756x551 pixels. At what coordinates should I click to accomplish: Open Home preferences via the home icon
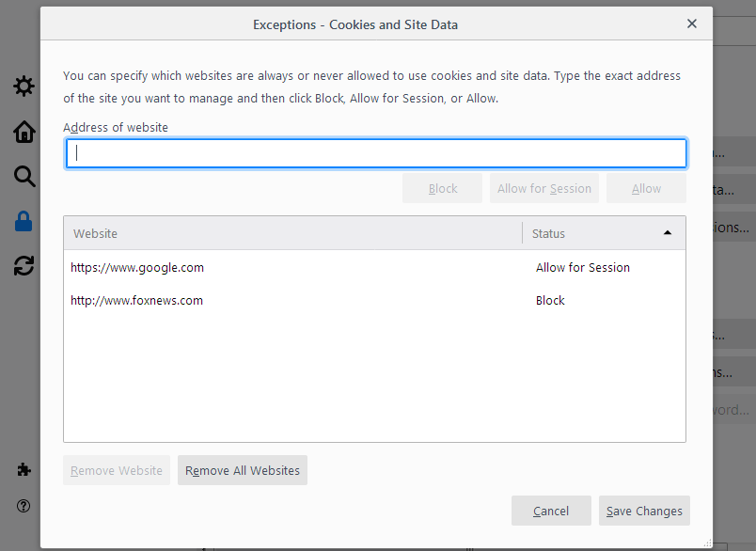[x=24, y=132]
